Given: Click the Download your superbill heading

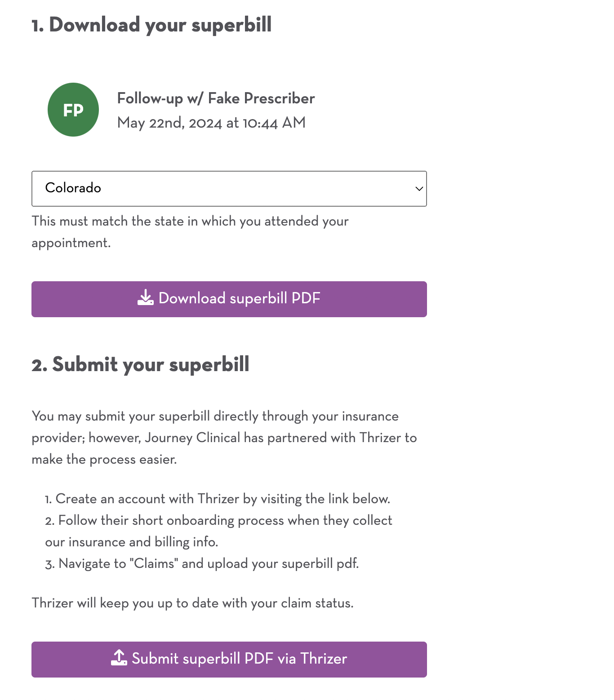Looking at the screenshot, I should [151, 25].
